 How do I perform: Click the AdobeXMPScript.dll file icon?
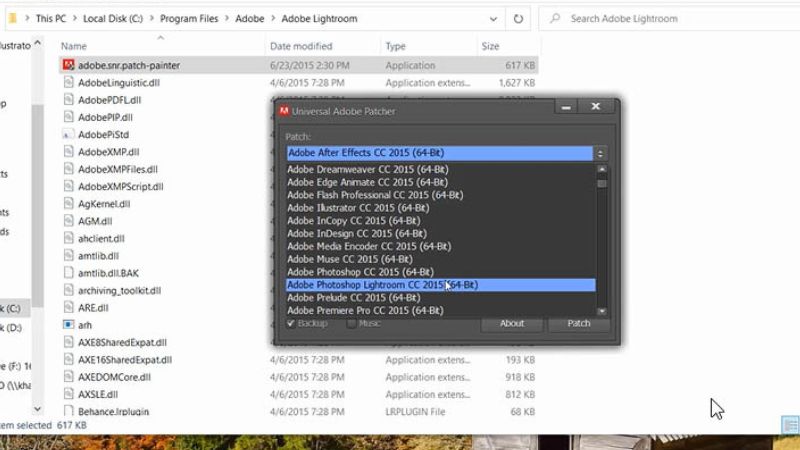click(68, 186)
